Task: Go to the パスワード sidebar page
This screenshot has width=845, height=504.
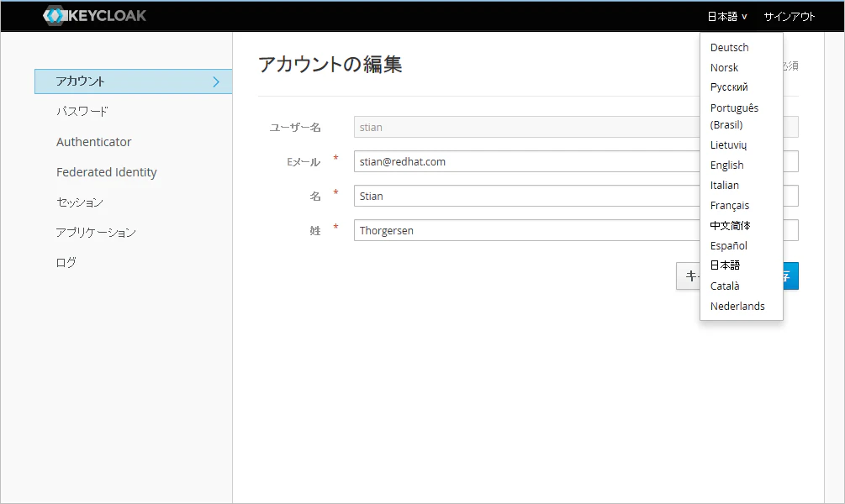Action: pos(82,112)
